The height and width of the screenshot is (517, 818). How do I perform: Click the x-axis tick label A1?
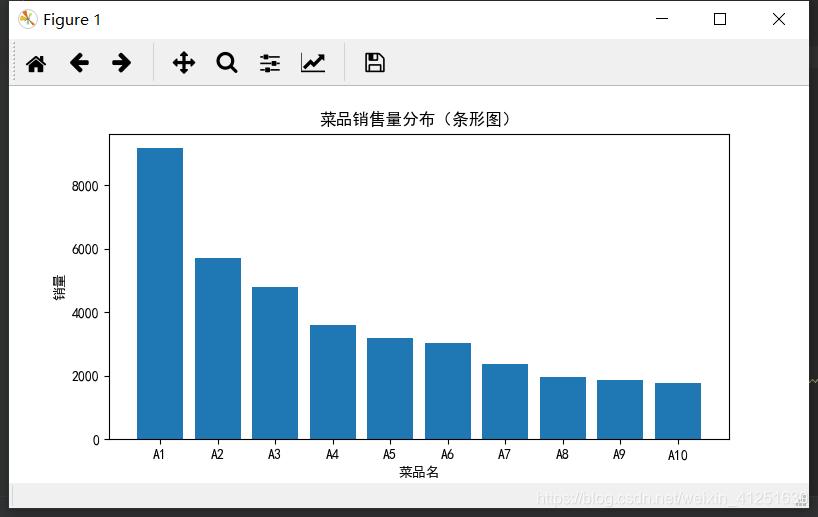159,454
